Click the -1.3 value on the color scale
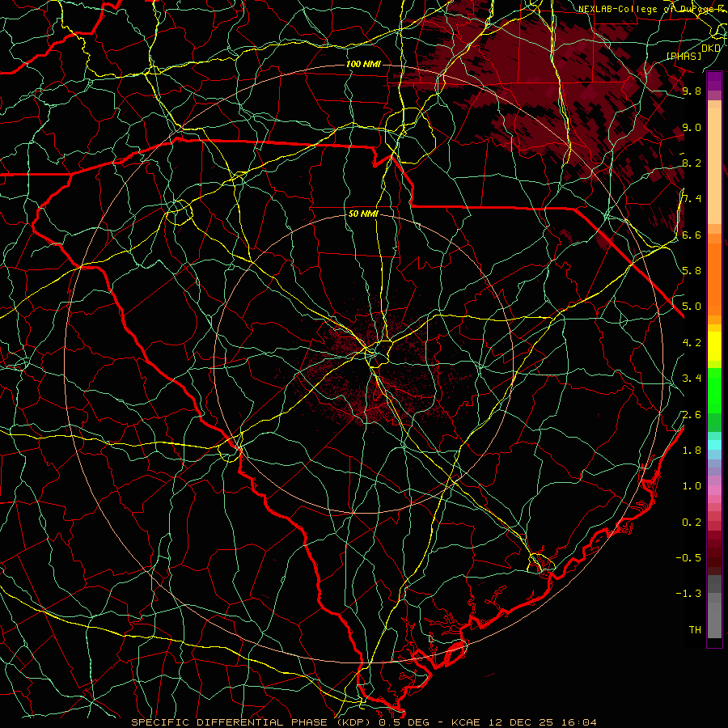The image size is (728, 728). coord(688,594)
